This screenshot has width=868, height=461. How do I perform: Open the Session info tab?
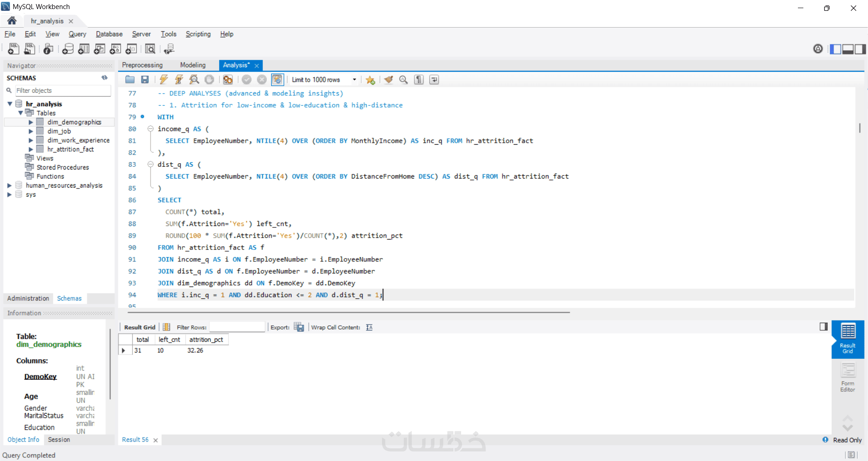(59, 439)
